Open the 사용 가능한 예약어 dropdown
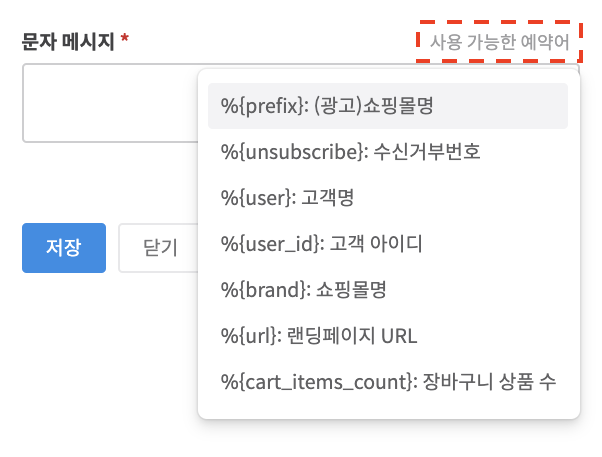 (x=499, y=42)
